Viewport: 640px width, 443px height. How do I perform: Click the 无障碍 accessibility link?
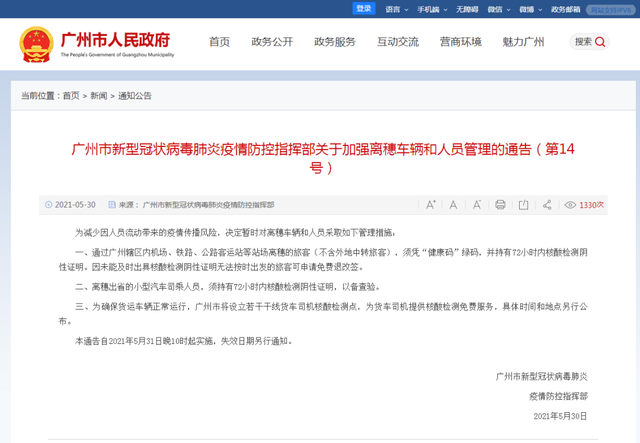[x=467, y=9]
